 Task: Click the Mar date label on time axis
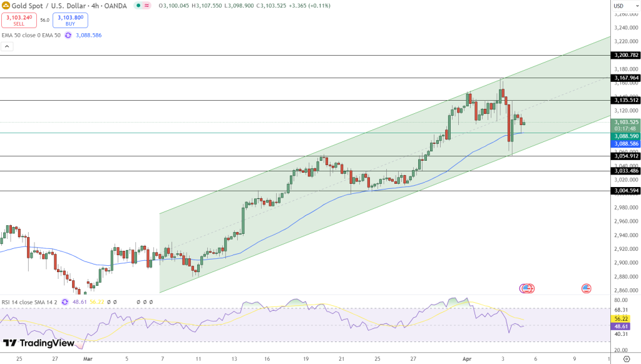click(x=88, y=359)
